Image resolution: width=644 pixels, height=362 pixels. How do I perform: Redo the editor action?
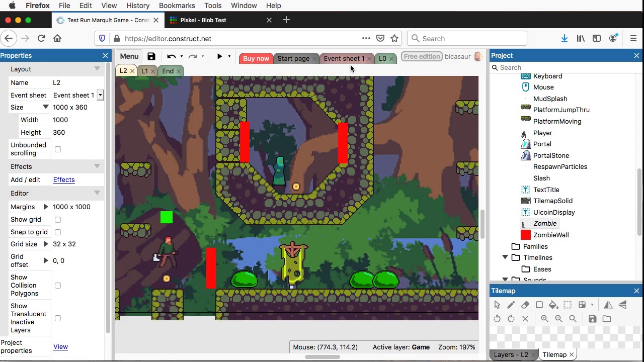pos(192,56)
